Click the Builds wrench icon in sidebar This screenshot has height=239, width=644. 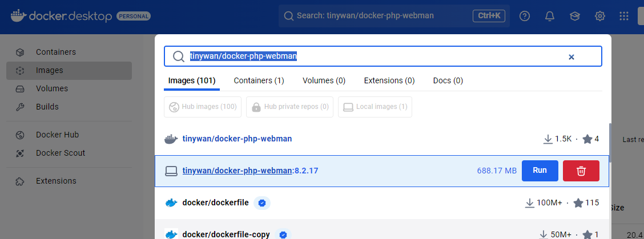pyautogui.click(x=20, y=107)
